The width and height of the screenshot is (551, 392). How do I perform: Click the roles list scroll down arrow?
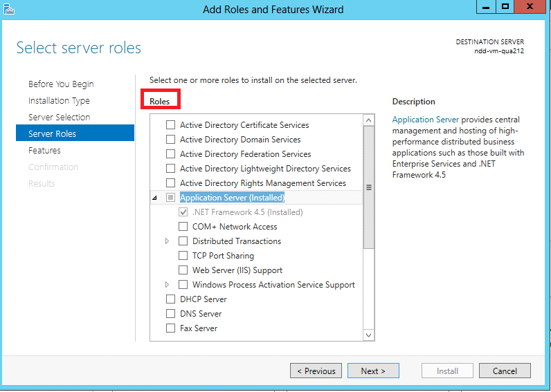pos(369,335)
